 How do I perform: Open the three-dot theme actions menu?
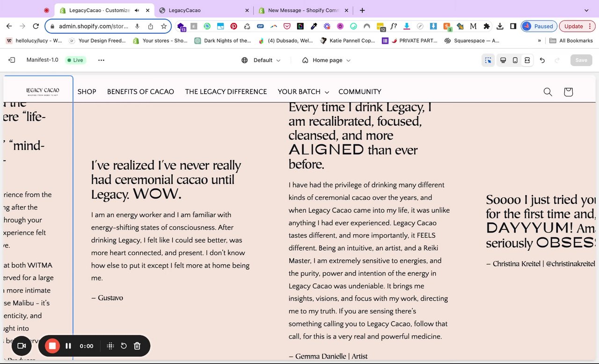101,60
